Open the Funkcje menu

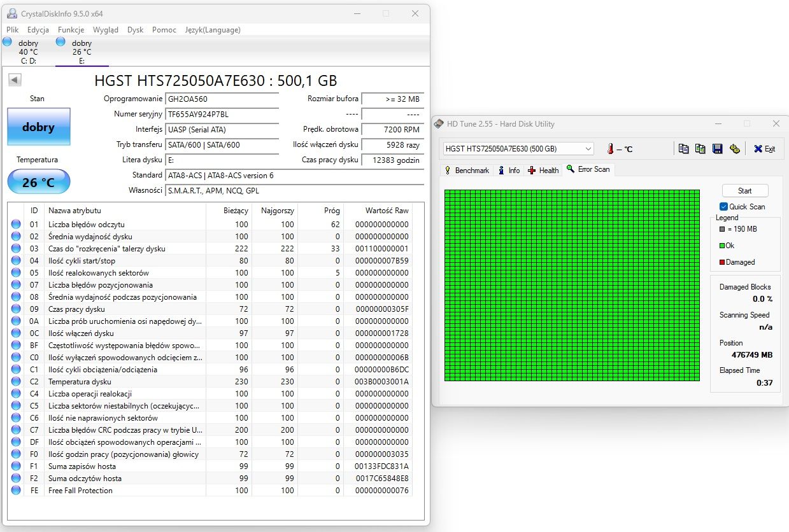click(x=71, y=30)
